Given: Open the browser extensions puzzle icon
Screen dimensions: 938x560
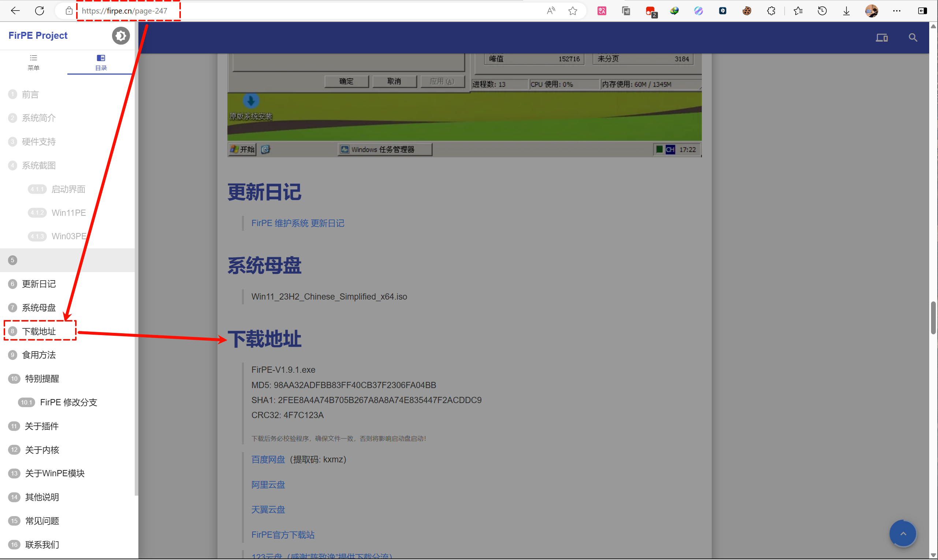Looking at the screenshot, I should click(771, 11).
